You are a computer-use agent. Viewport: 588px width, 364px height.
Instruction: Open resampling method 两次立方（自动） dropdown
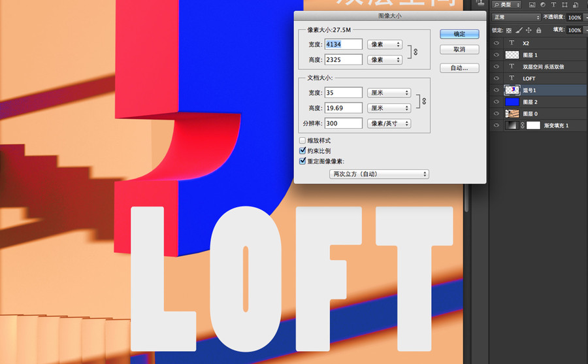tap(379, 174)
